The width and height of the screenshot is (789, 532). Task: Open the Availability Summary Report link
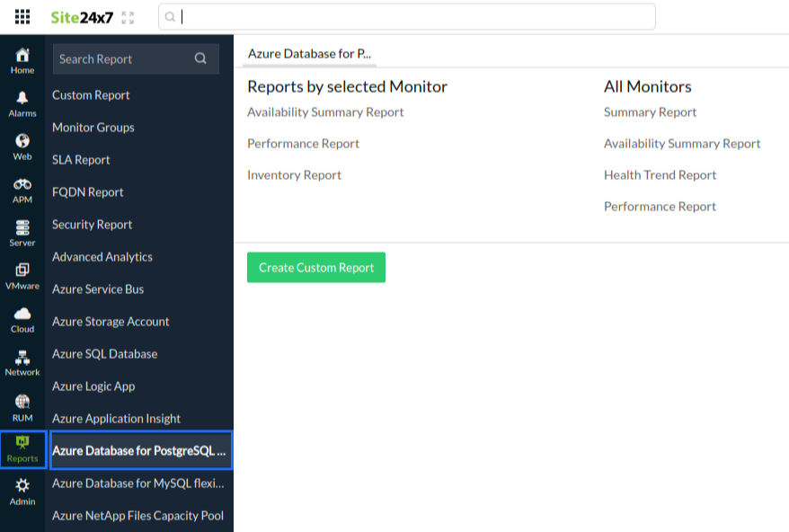point(325,111)
